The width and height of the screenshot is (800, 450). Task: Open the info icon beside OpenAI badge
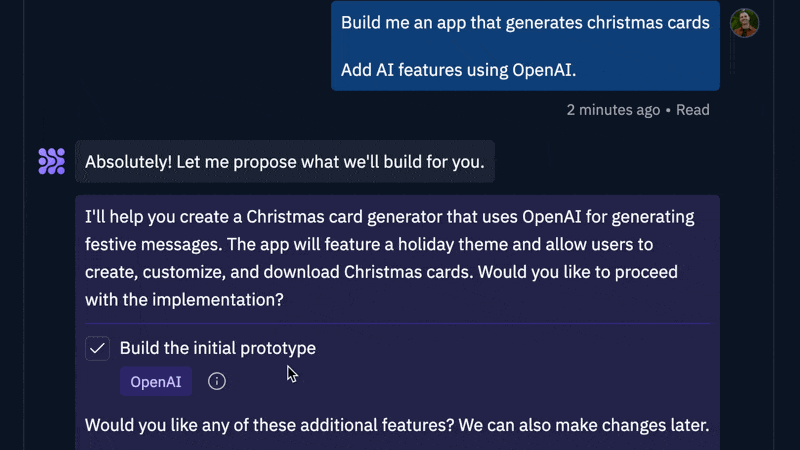pyautogui.click(x=217, y=381)
